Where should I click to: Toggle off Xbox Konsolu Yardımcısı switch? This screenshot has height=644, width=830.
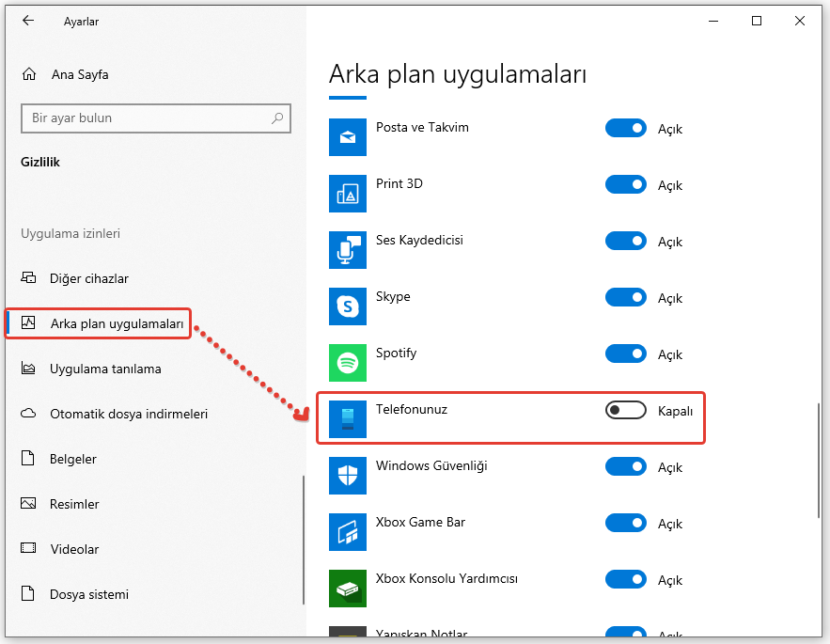(x=625, y=579)
